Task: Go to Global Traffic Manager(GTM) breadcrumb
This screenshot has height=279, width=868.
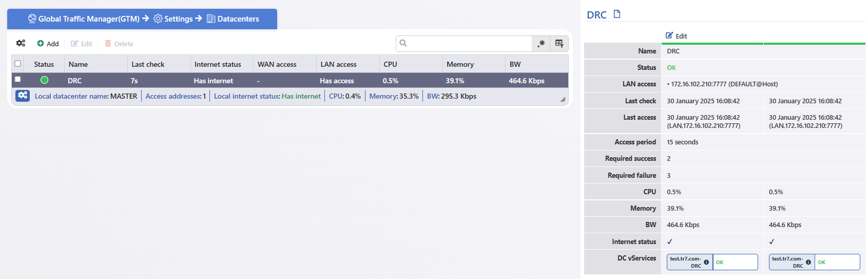Action: [x=84, y=19]
